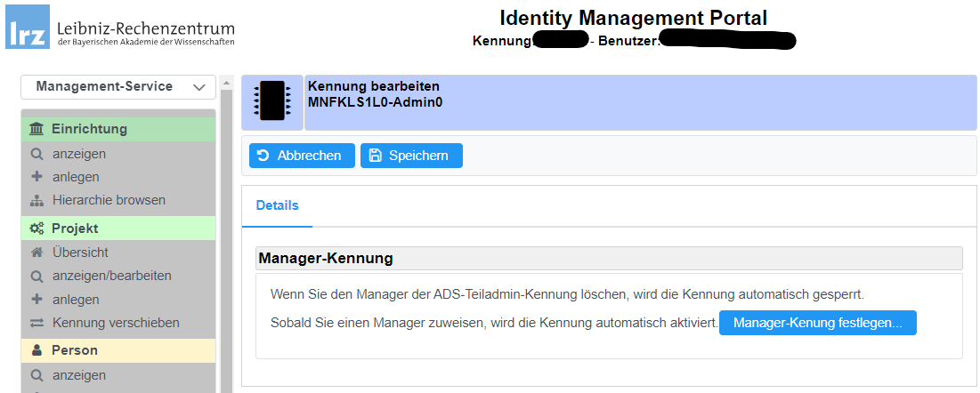The height and width of the screenshot is (393, 980).
Task: Click the magnifier icon for anzeigen/bearbeiten
Action: [36, 276]
